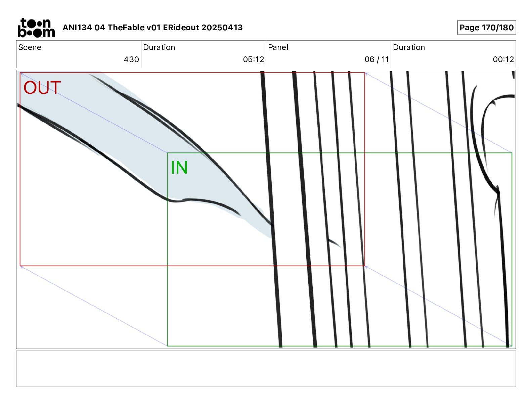Select the panel count '06 / 11'
The height and width of the screenshot is (411, 532).
click(x=376, y=59)
